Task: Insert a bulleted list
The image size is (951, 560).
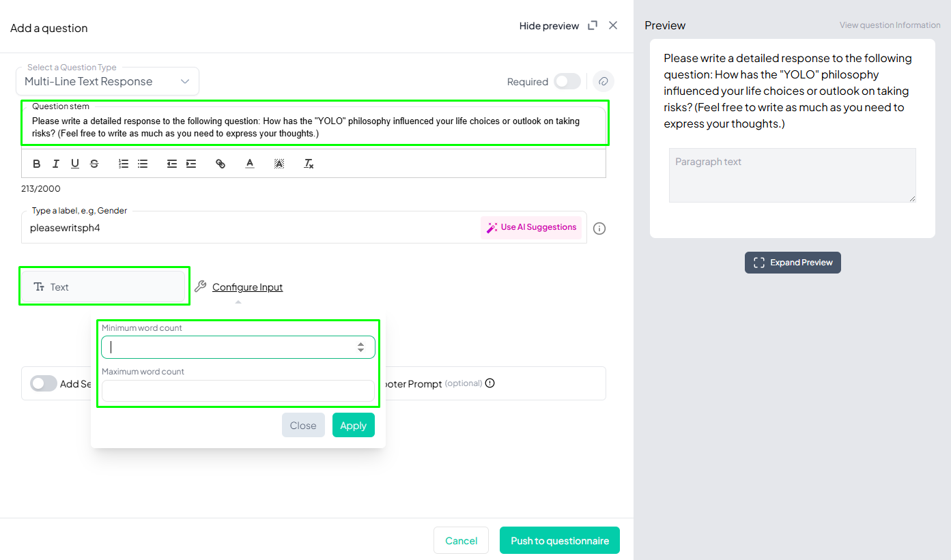Action: [x=143, y=164]
